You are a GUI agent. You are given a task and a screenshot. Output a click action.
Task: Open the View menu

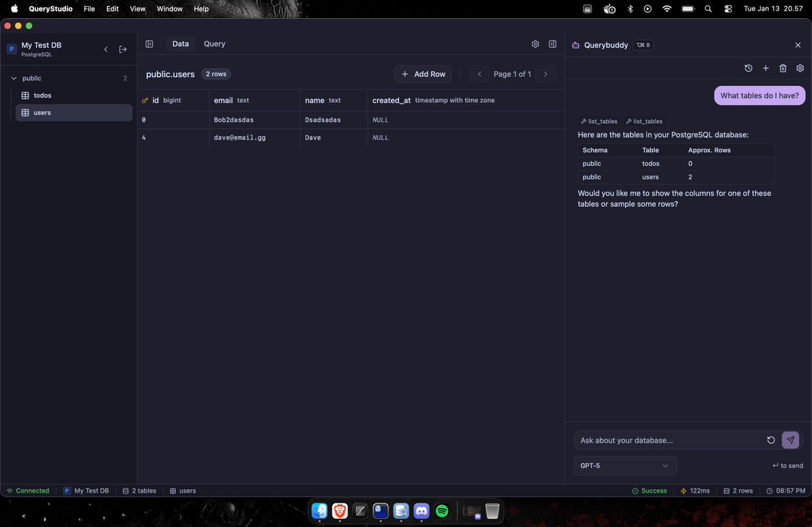pos(137,9)
